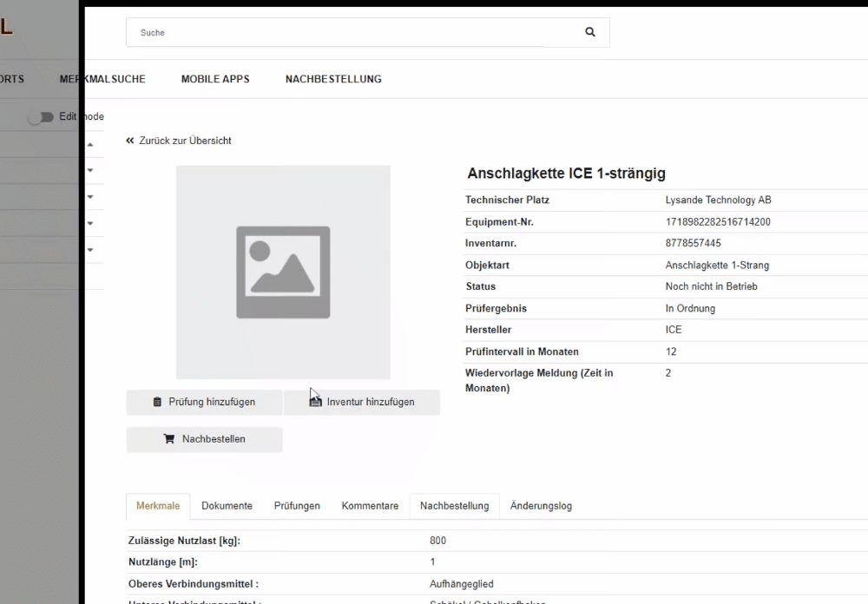Switch to the Prüfungen tab
The image size is (868, 604).
297,506
